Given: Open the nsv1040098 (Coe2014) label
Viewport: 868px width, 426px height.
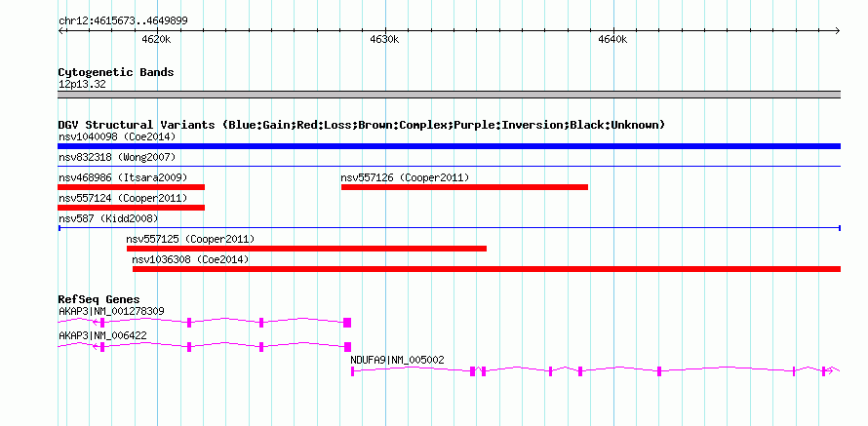Looking at the screenshot, I should coord(117,136).
